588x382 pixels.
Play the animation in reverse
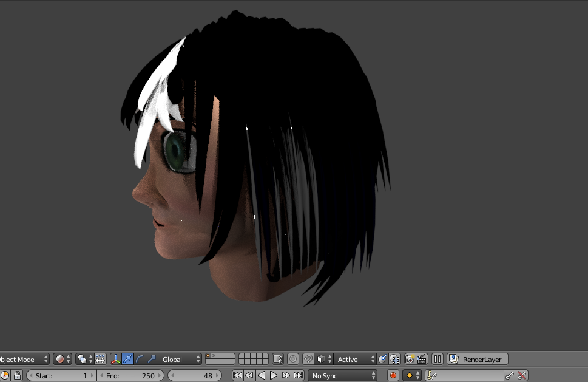(x=262, y=375)
